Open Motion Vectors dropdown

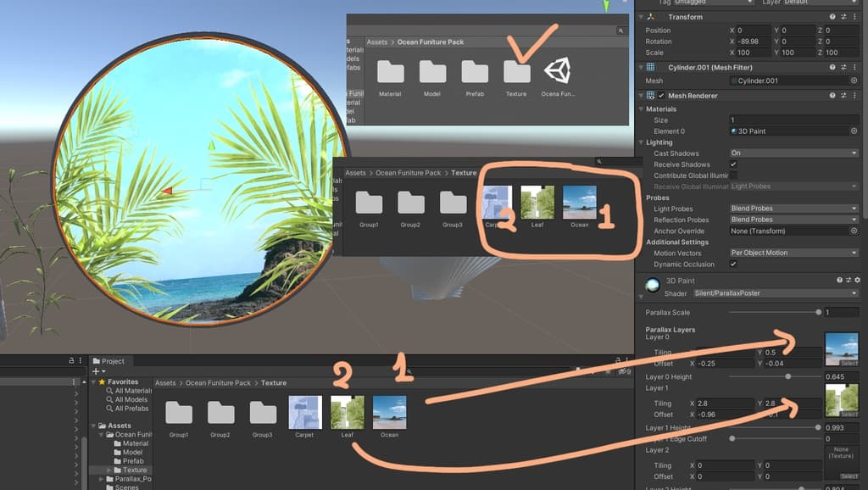click(793, 253)
